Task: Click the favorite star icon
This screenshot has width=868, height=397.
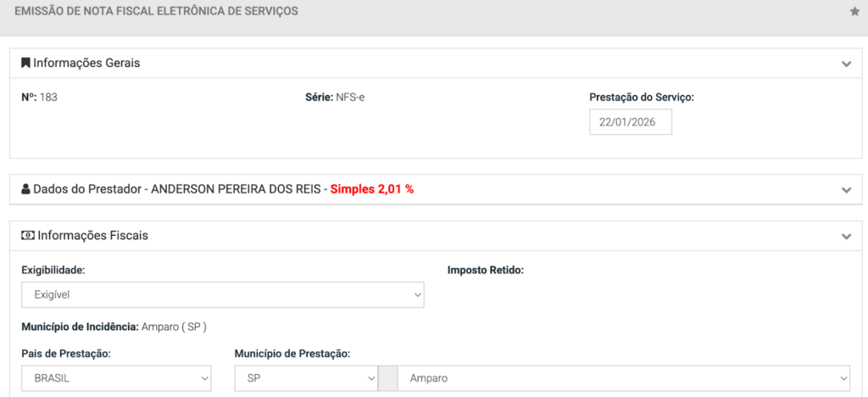Action: (854, 12)
